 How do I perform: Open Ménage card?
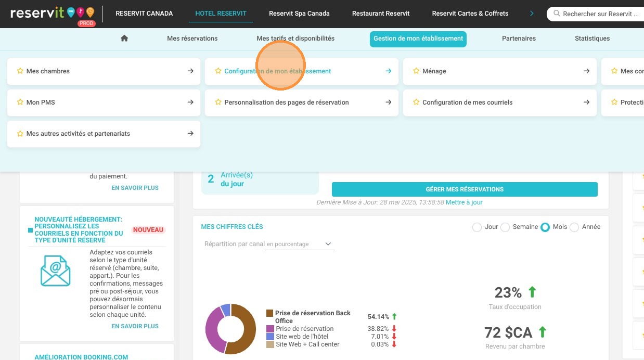tap(500, 71)
